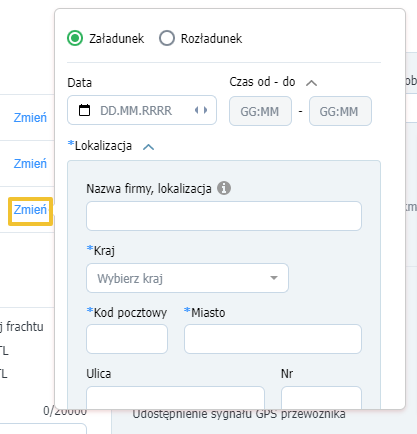Click the Ulica input field

click(x=175, y=397)
